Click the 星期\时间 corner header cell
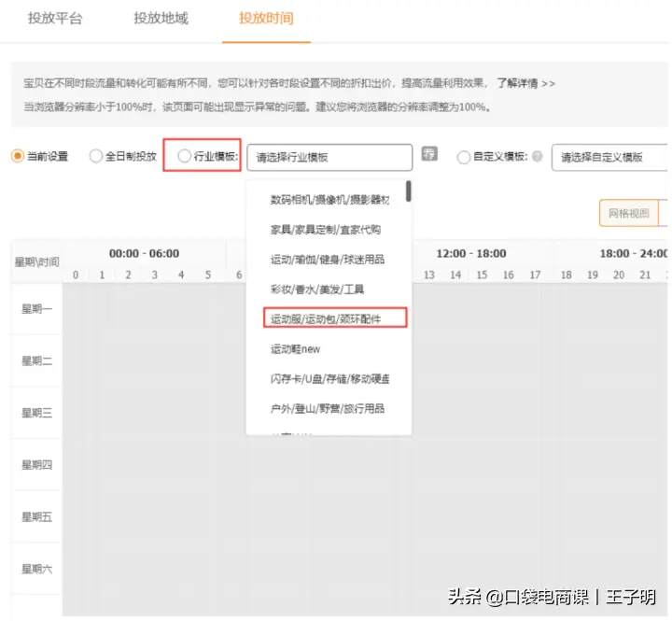Viewport: 672px width, 621px height. (x=36, y=262)
